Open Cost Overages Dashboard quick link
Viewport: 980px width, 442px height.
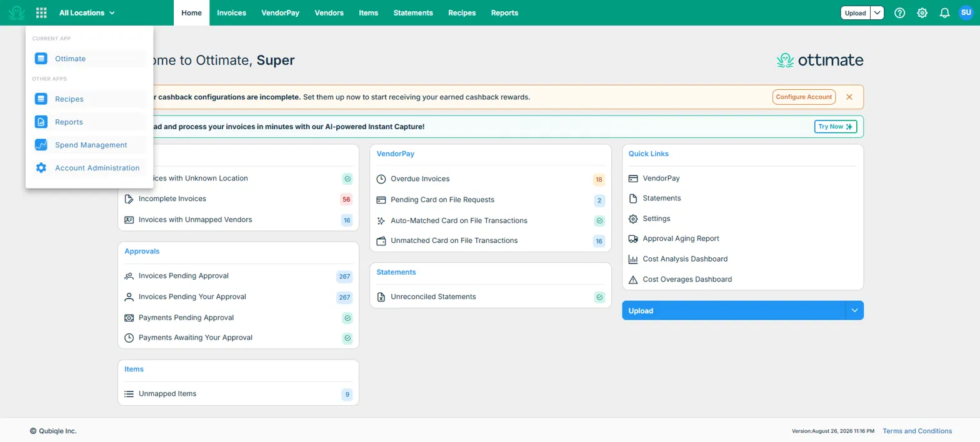pos(687,280)
